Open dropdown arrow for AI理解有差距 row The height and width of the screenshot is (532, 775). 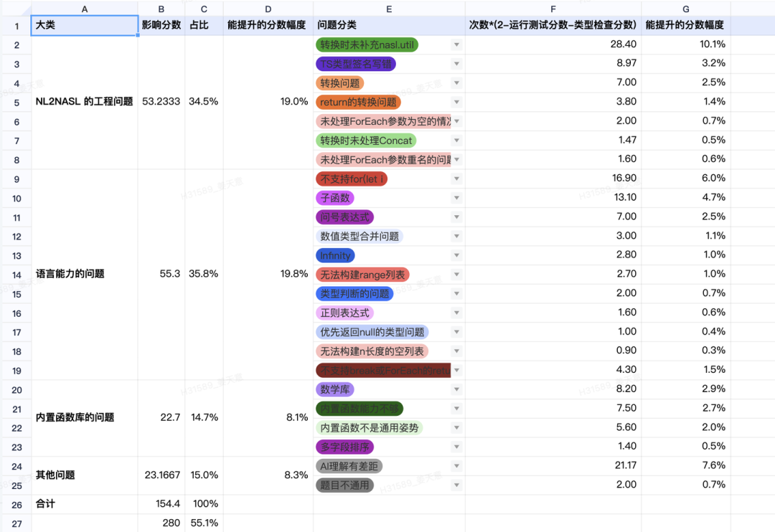coord(456,466)
